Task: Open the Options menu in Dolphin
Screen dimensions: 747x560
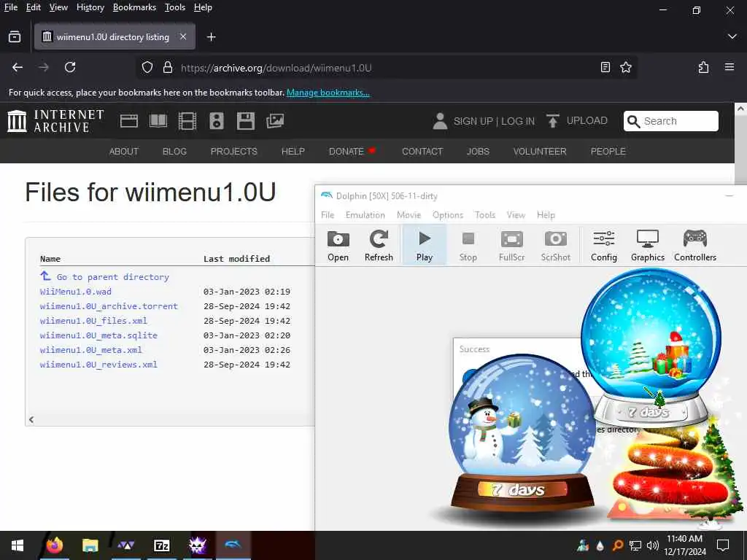Action: pyautogui.click(x=447, y=215)
